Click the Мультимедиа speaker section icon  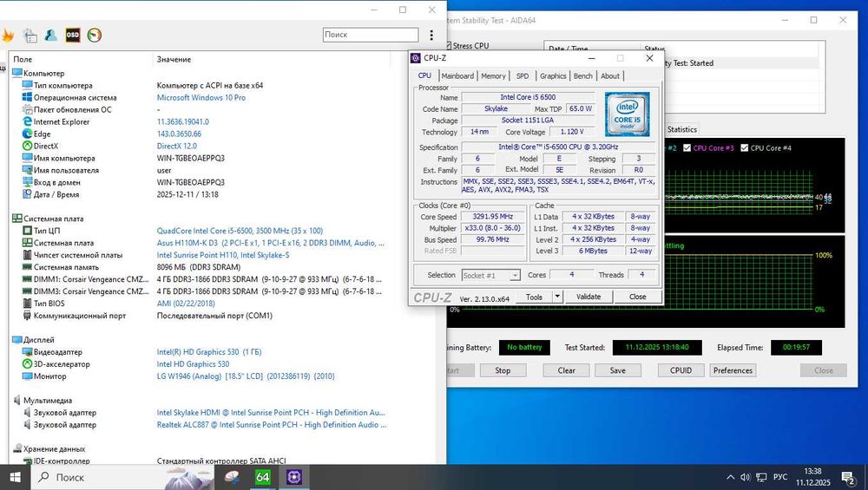click(17, 400)
